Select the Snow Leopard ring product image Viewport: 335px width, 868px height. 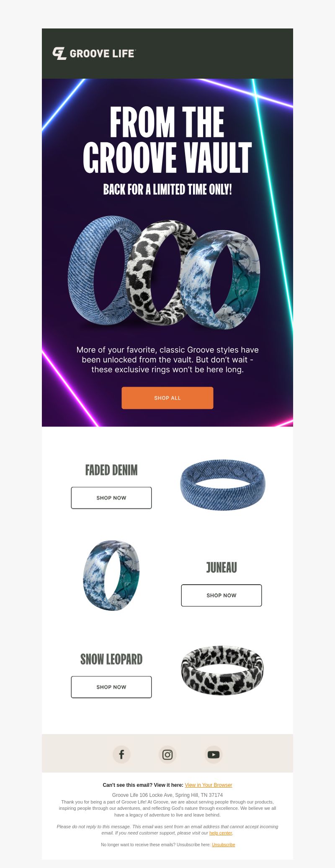pos(222,670)
